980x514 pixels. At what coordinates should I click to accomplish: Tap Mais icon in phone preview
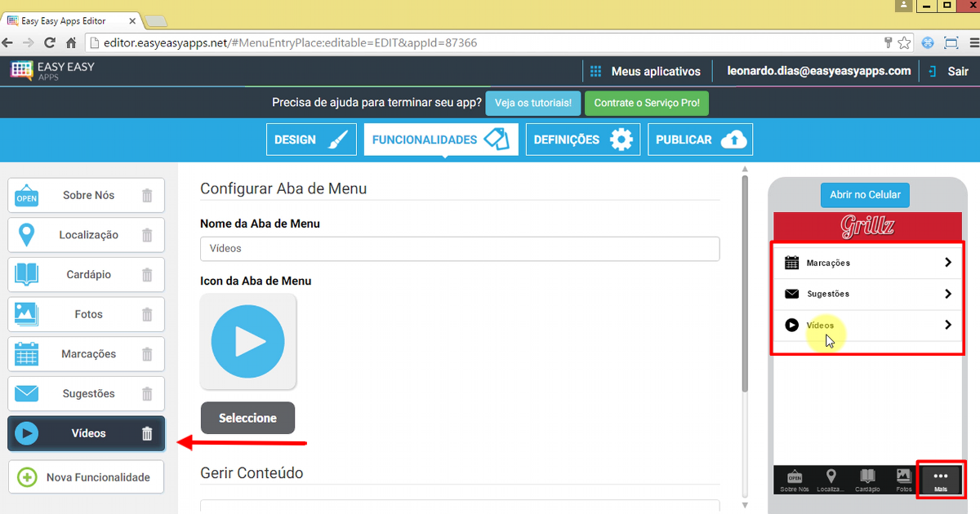click(941, 479)
